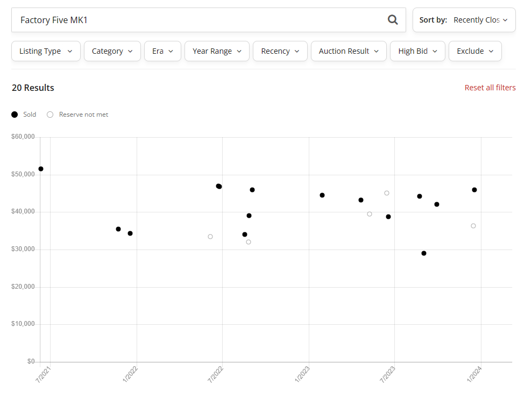This screenshot has width=532, height=399.
Task: Expand the Category filter
Action: tap(112, 51)
